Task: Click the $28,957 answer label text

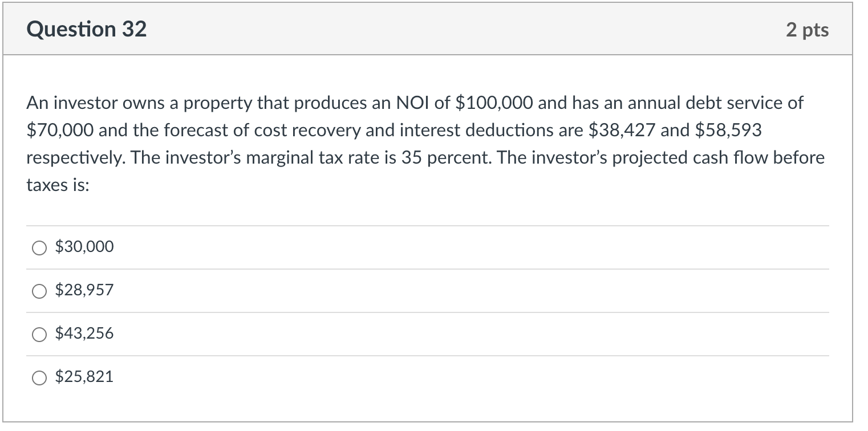Action: point(84,290)
